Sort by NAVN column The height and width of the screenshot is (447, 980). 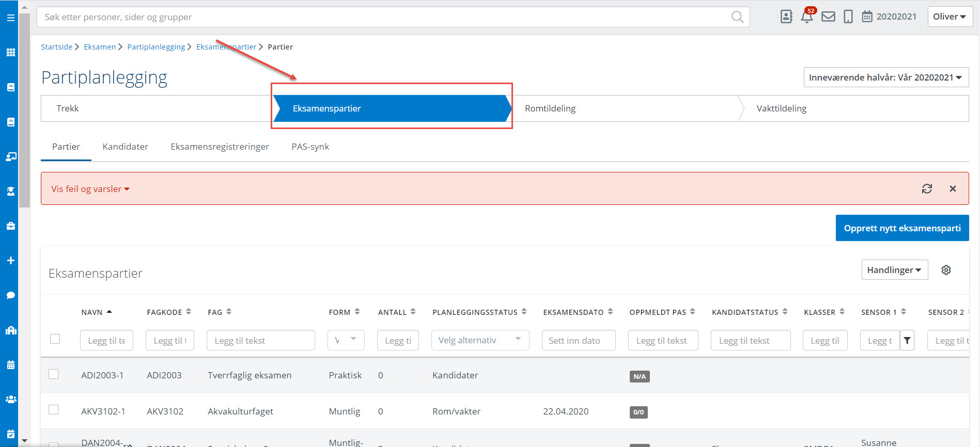[x=97, y=312]
